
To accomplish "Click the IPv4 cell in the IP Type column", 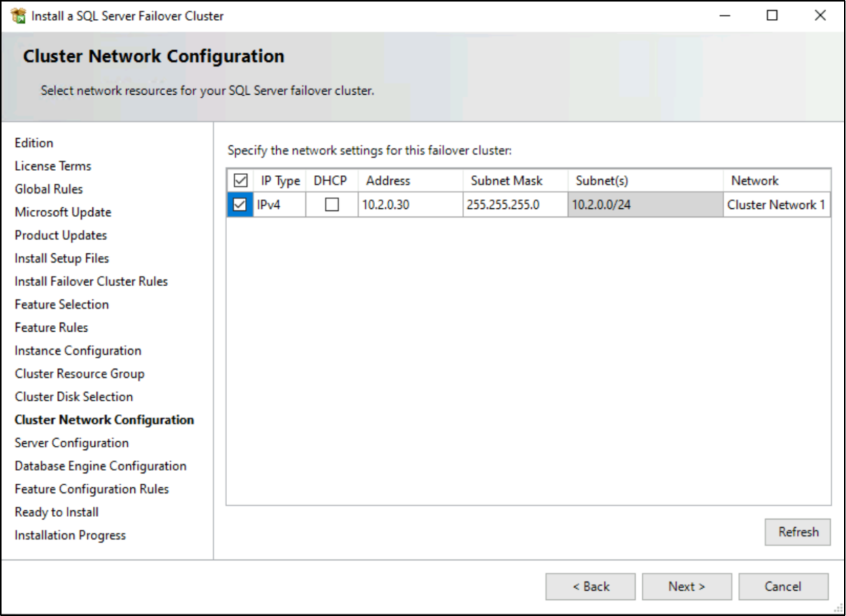I will click(279, 205).
